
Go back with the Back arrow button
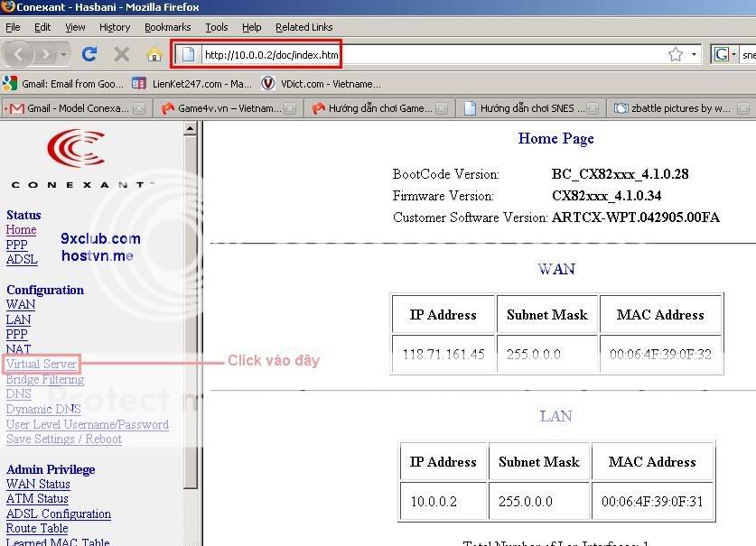(18, 54)
